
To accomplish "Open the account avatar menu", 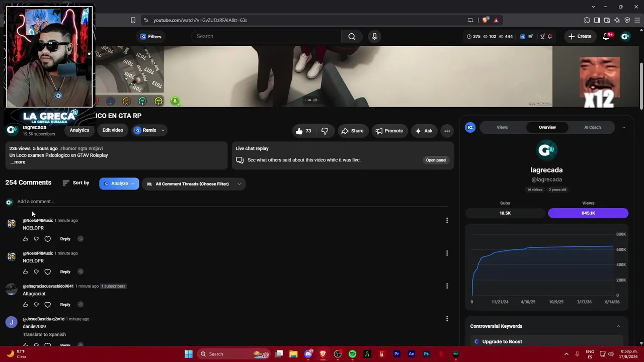I will click(x=625, y=36).
